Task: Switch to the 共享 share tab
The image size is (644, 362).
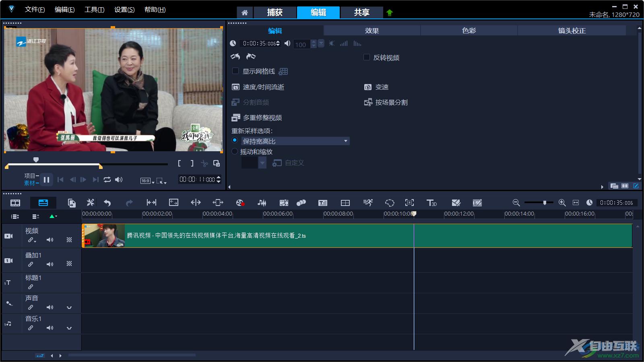Action: 362,12
